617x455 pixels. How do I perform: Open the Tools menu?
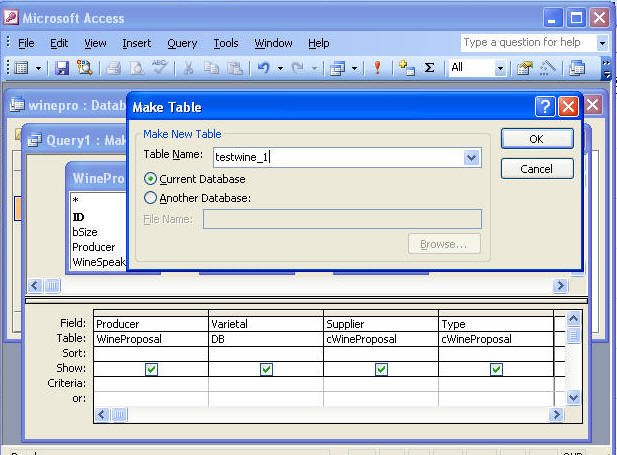click(x=226, y=43)
